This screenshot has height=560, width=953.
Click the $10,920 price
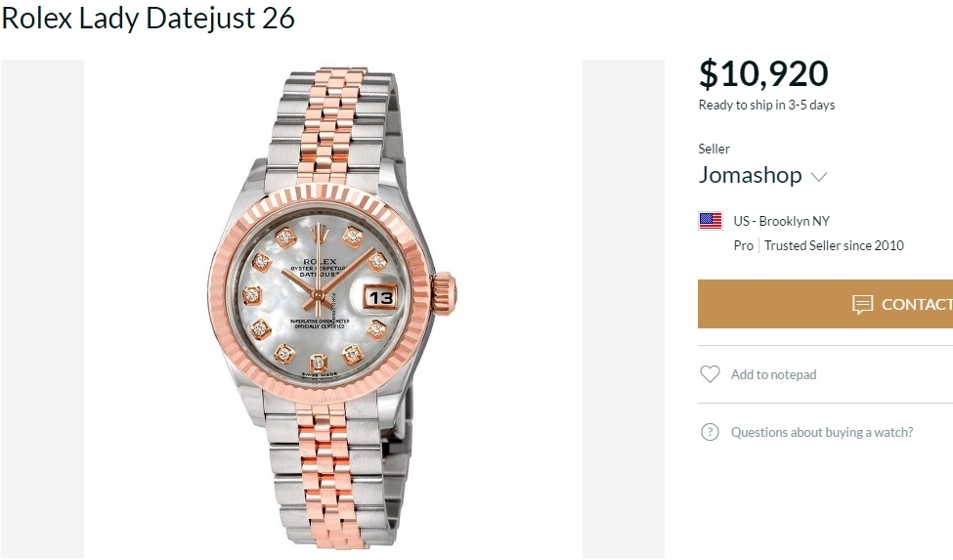click(x=763, y=74)
